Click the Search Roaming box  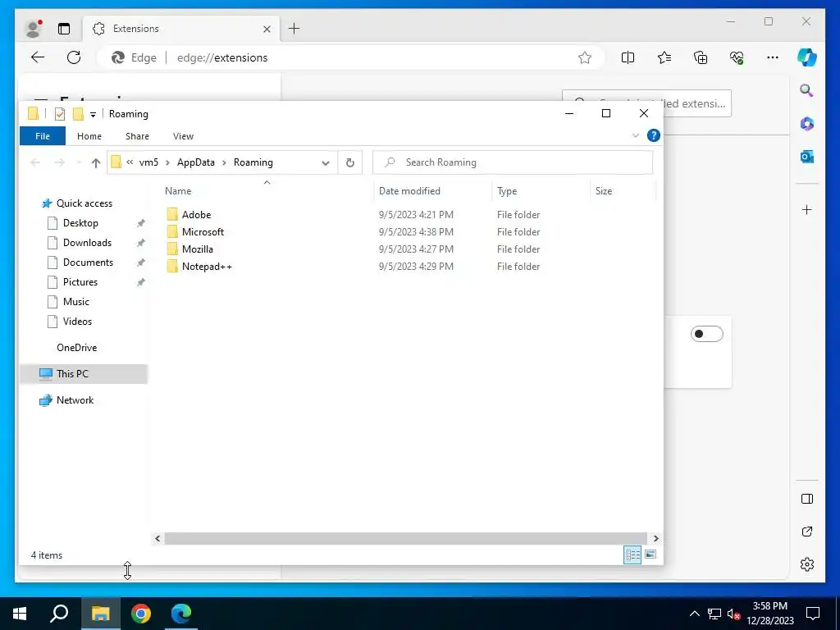[513, 162]
